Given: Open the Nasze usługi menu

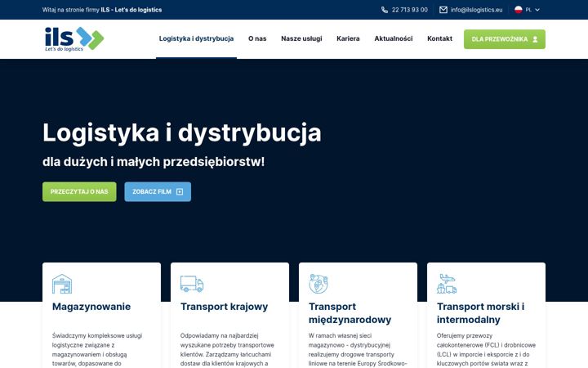Looking at the screenshot, I should (301, 38).
